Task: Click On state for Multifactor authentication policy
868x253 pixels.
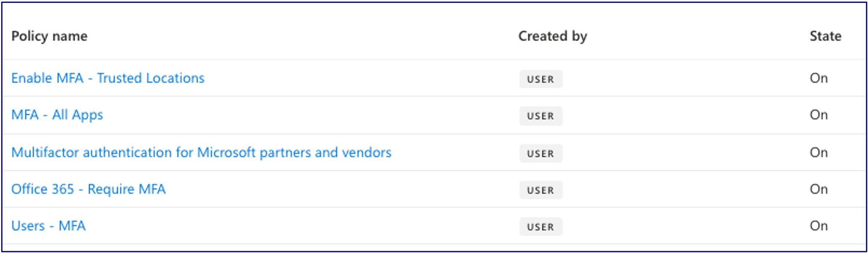Action: pos(819,152)
